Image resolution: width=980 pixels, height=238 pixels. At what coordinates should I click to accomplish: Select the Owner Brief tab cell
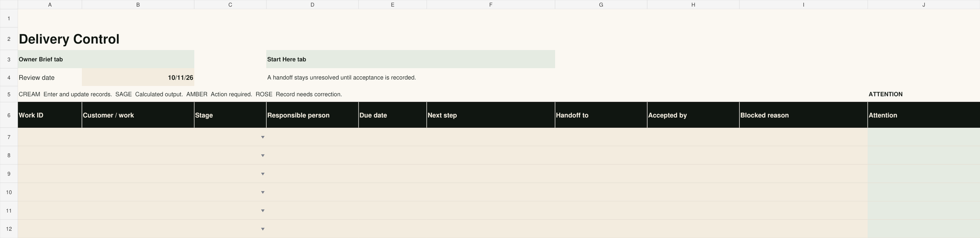click(106, 59)
